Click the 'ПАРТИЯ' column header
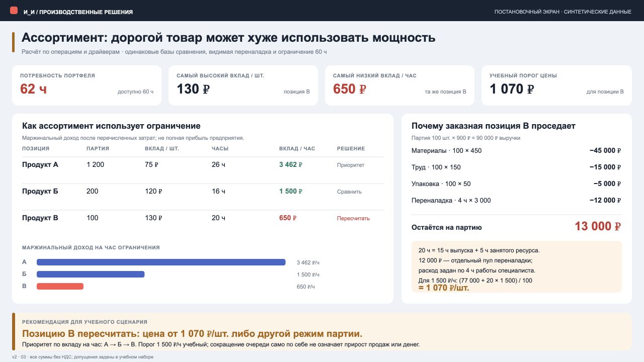This screenshot has height=362, width=644. click(98, 149)
